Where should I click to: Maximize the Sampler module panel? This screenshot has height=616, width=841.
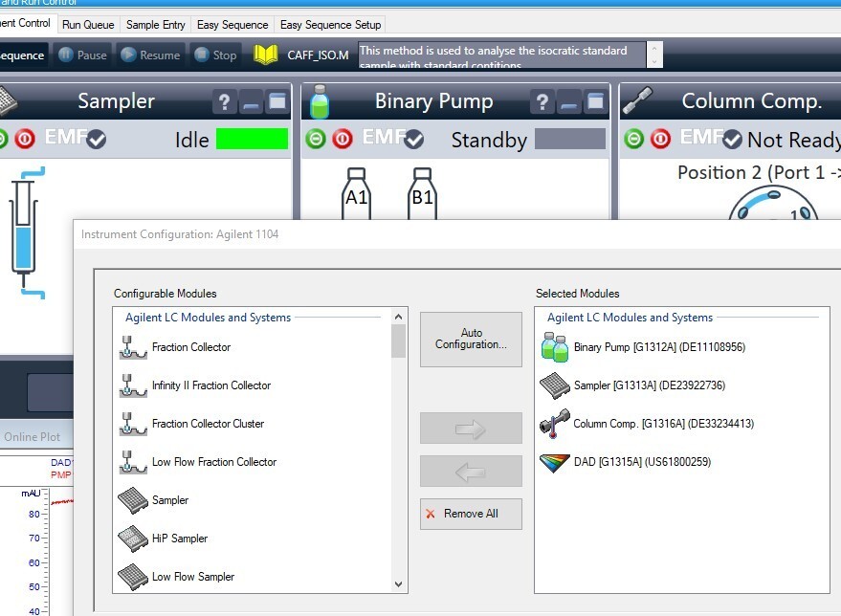pos(277,101)
